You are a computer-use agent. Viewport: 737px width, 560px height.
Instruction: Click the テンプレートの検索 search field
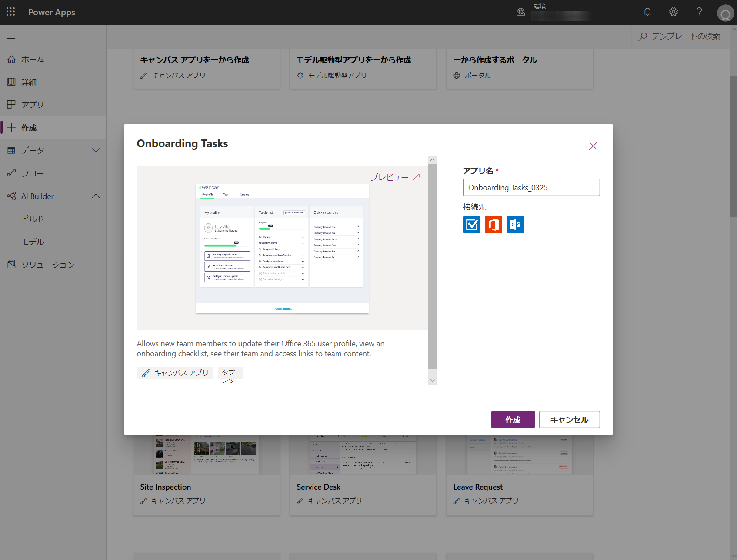point(681,36)
